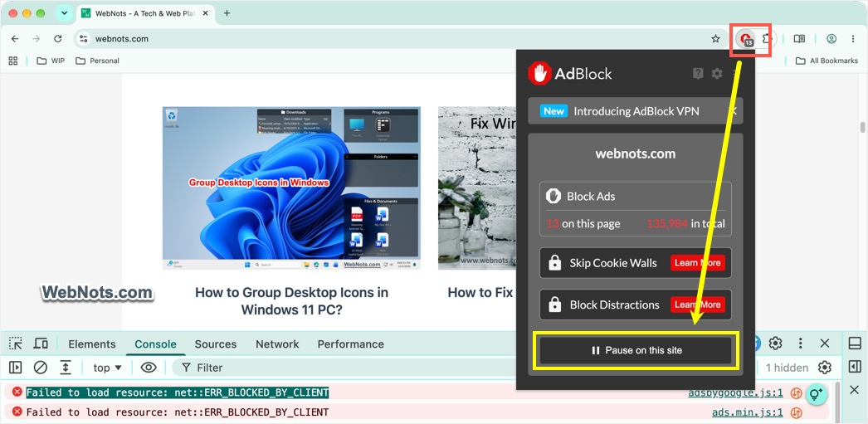
Task: Switch to the Elements tab
Action: coord(92,344)
